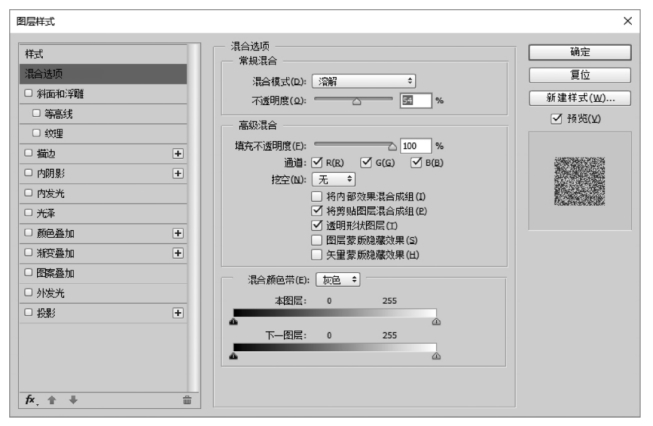Viewport: 653px width, 426px height.
Task: Check 图层蒙版隐藏效果 option
Action: point(317,240)
